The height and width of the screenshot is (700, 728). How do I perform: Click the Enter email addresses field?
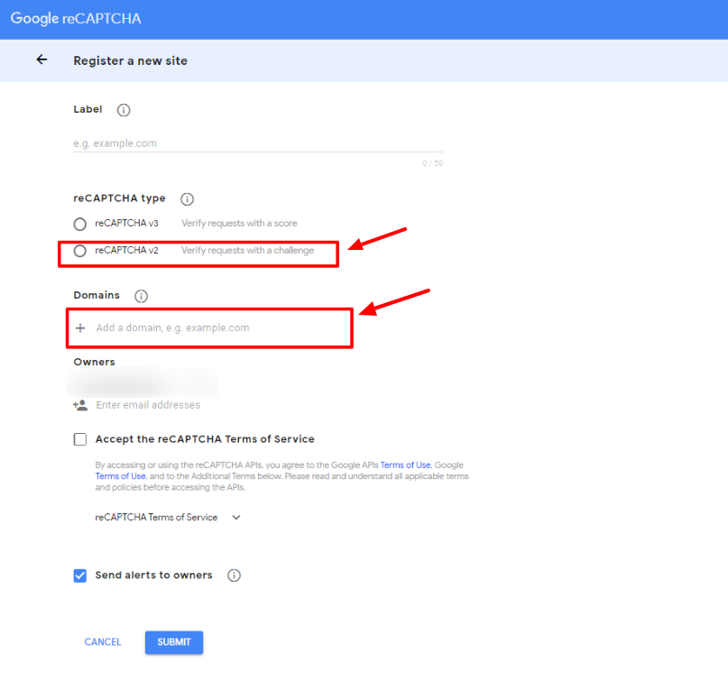[148, 405]
